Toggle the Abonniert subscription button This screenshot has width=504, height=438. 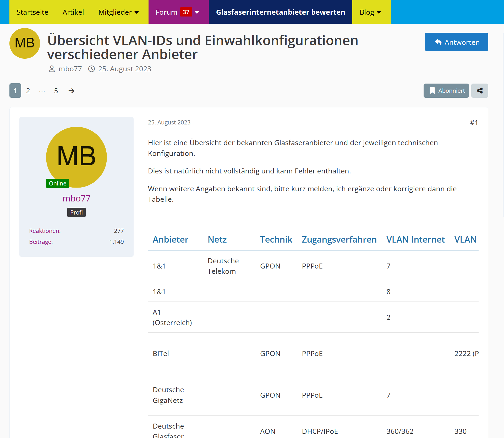[446, 91]
